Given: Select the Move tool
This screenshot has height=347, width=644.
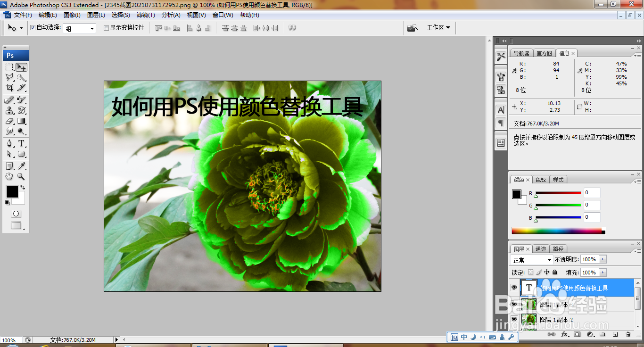Looking at the screenshot, I should [x=22, y=66].
